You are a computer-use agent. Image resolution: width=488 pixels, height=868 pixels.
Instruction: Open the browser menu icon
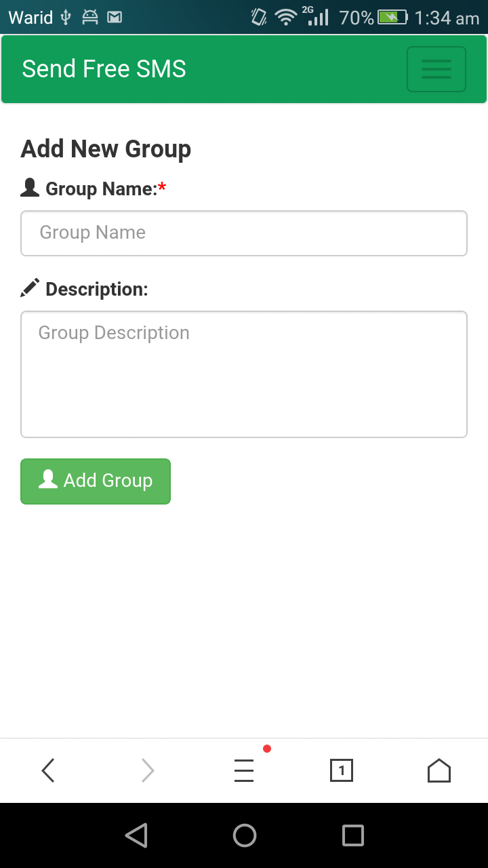point(244,770)
